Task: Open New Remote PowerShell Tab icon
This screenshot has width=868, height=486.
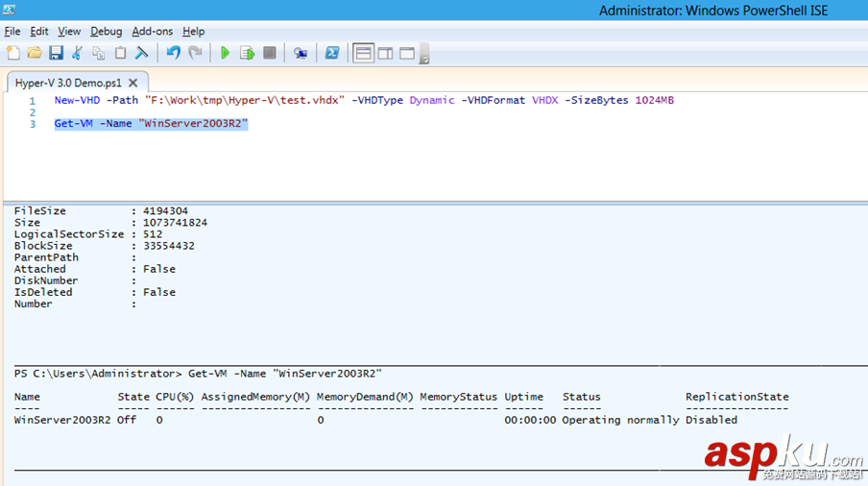Action: pos(301,53)
